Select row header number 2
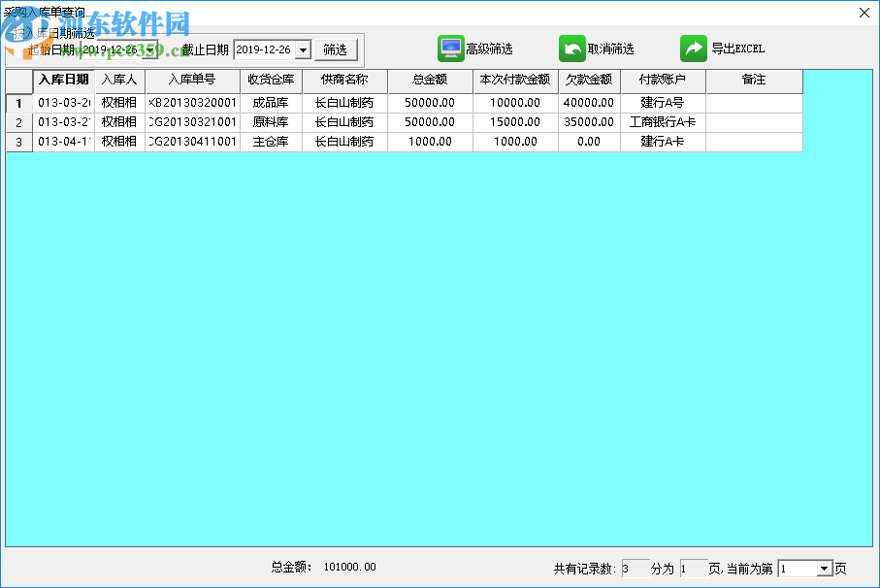 pos(19,123)
